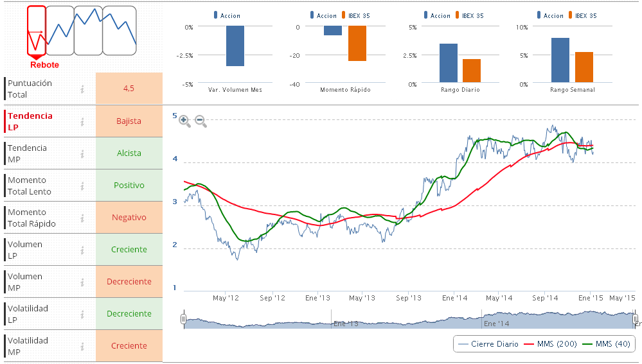Show info for Momento Total Lento
Viewport: 642px width, 364px height.
point(82,186)
